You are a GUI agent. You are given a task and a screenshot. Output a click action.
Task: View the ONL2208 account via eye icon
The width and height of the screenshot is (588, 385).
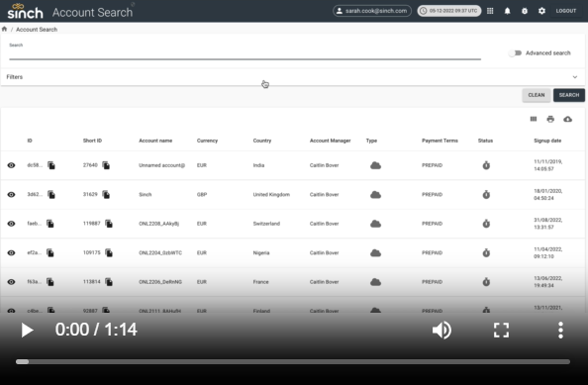click(11, 224)
